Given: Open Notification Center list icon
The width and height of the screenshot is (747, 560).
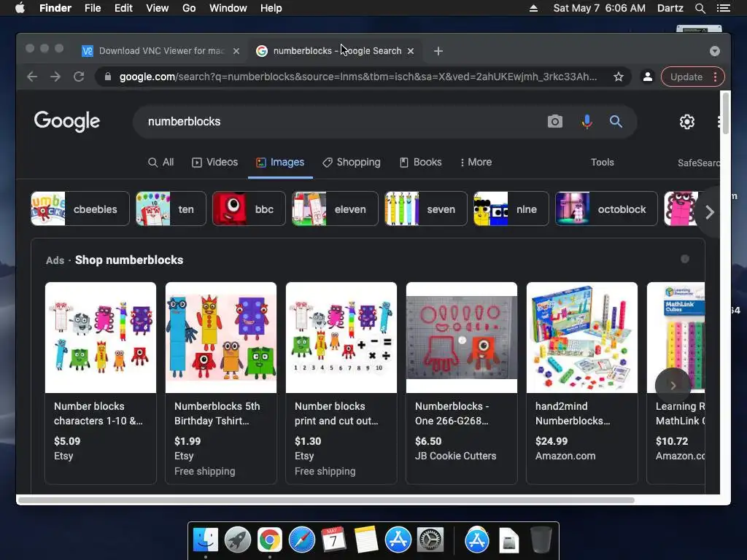Looking at the screenshot, I should tap(723, 8).
